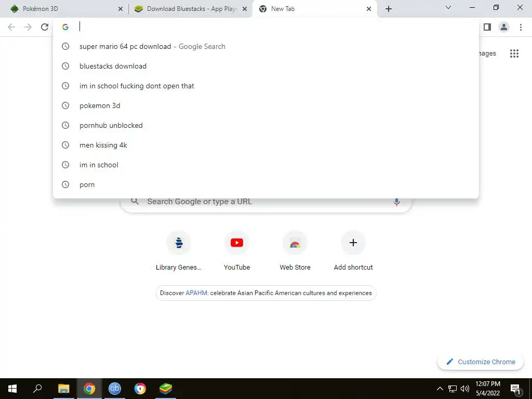Open network status tray icon
The width and height of the screenshot is (532, 399).
coord(453,389)
